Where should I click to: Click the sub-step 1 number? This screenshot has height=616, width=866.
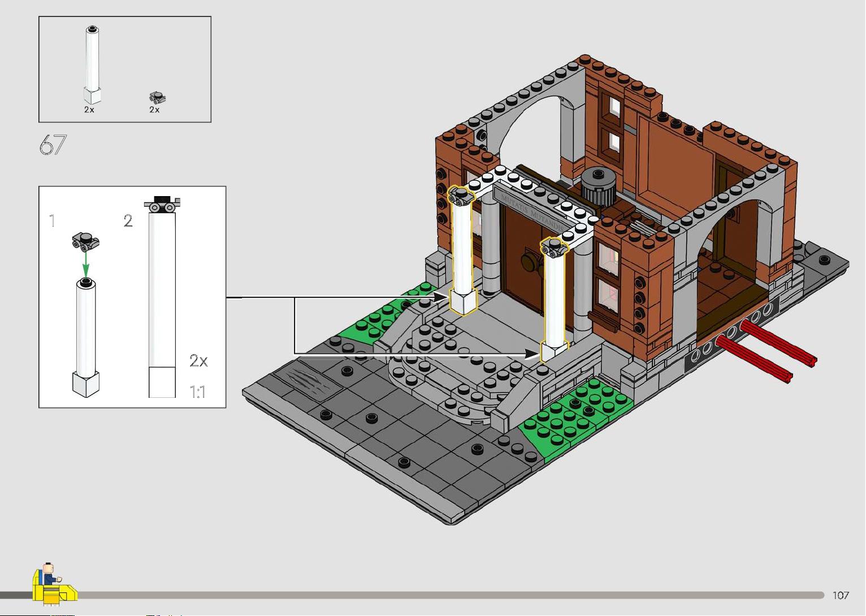[52, 220]
